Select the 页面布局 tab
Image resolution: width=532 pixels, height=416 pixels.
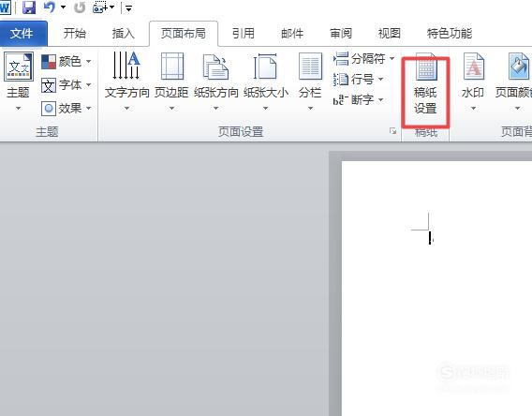[x=184, y=33]
